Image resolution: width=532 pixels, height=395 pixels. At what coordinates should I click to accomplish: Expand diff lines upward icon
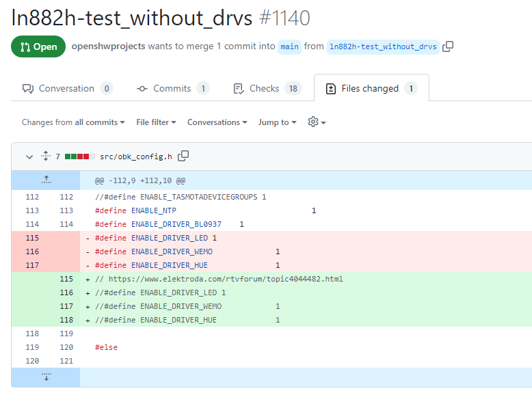pos(46,180)
